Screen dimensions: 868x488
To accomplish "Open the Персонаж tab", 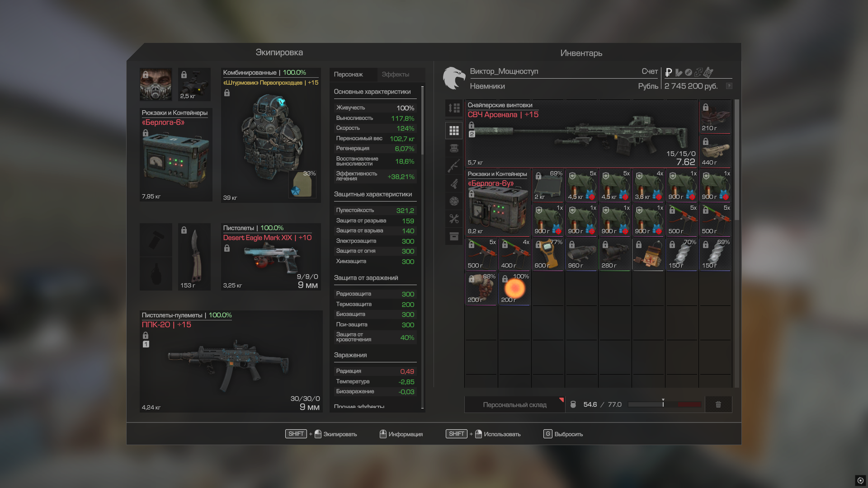I will tap(348, 75).
